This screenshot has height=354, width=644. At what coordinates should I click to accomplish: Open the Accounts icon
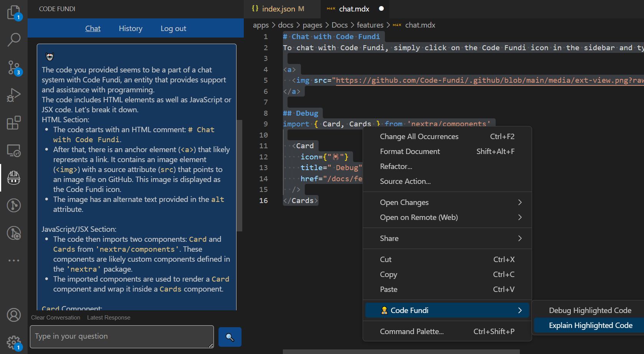coord(14,315)
